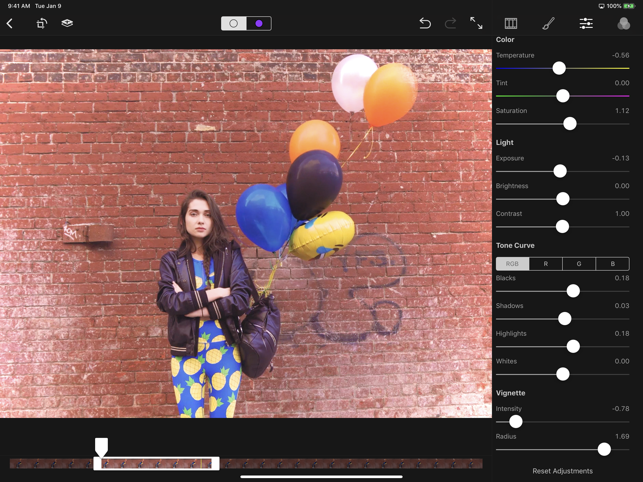This screenshot has height=482, width=643.
Task: Click the Brightness slider handle
Action: coord(563,199)
